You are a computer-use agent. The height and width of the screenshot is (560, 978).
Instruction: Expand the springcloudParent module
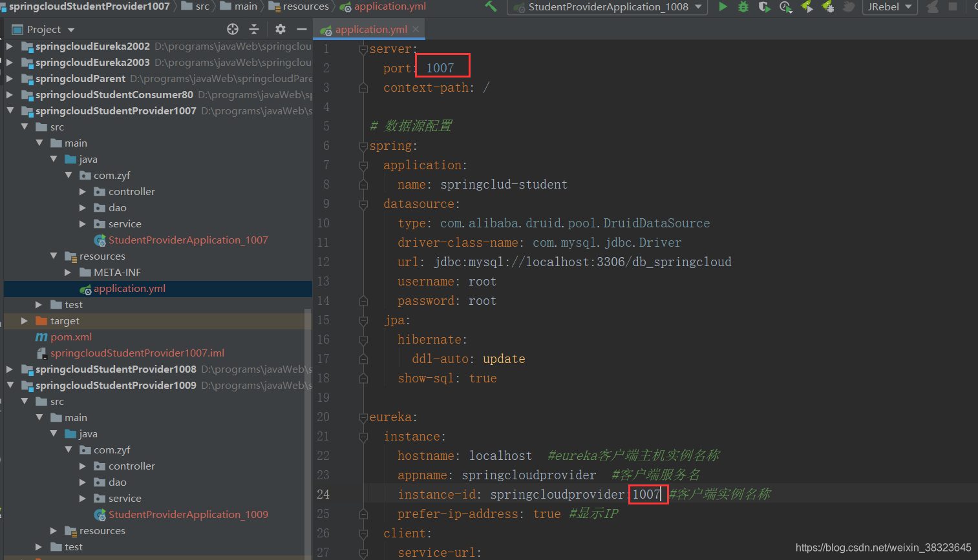10,78
